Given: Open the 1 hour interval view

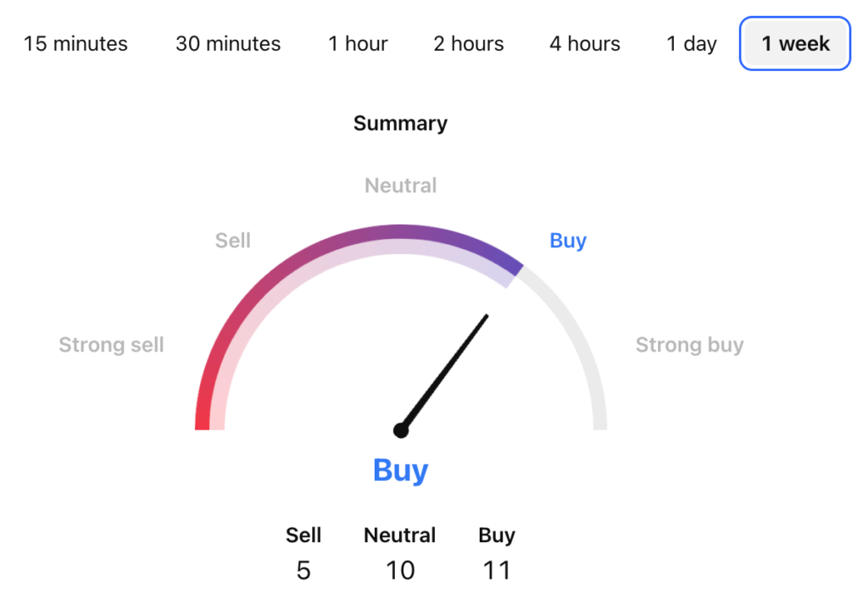Looking at the screenshot, I should point(358,43).
